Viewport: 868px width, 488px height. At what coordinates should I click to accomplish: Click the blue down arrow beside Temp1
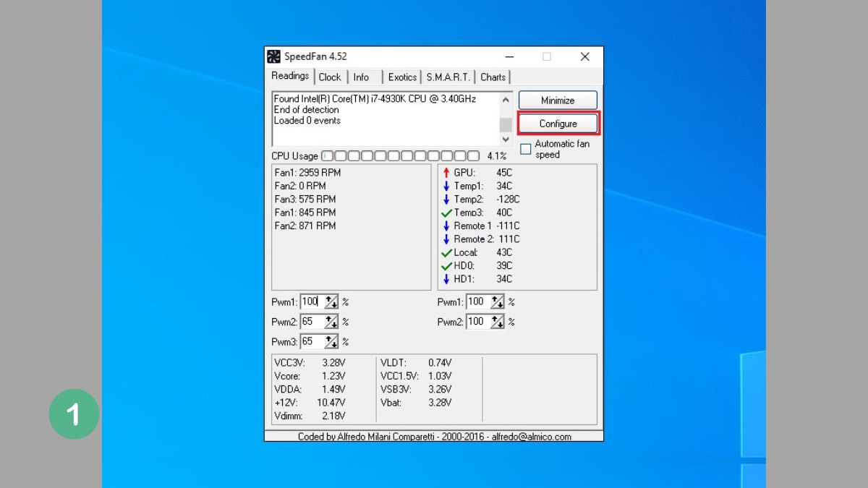pyautogui.click(x=446, y=187)
